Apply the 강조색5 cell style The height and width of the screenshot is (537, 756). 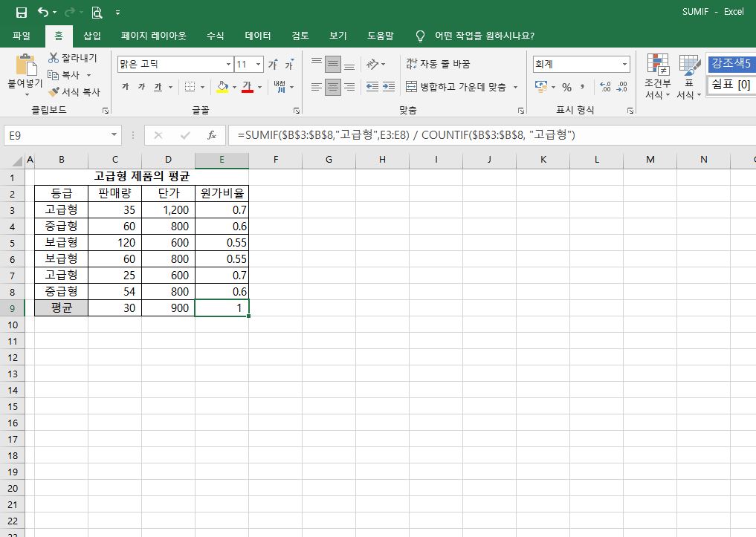[x=730, y=63]
